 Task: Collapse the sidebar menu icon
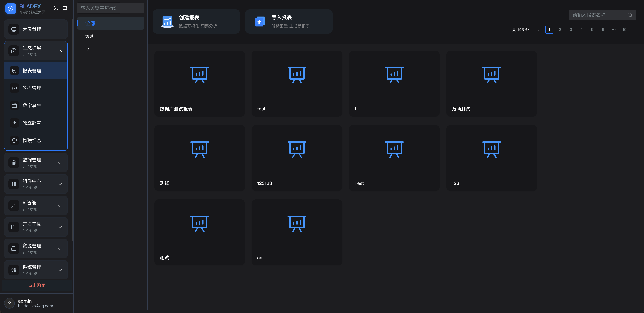65,8
